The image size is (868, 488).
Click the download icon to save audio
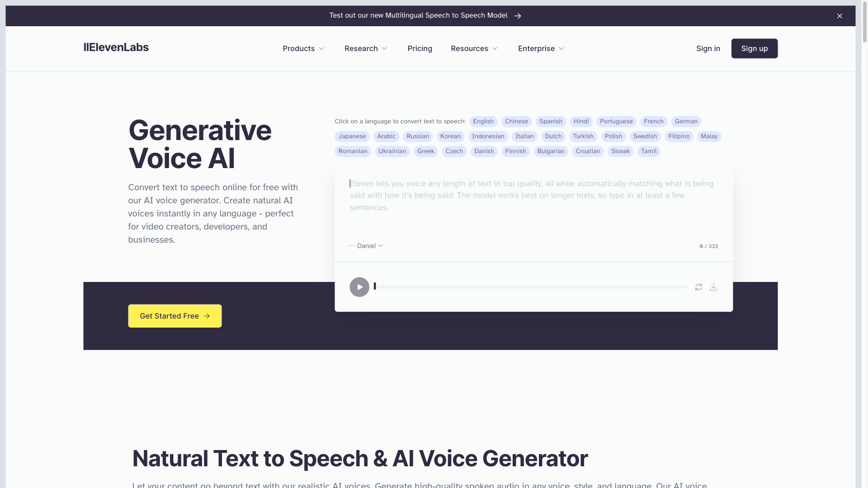[x=713, y=286]
